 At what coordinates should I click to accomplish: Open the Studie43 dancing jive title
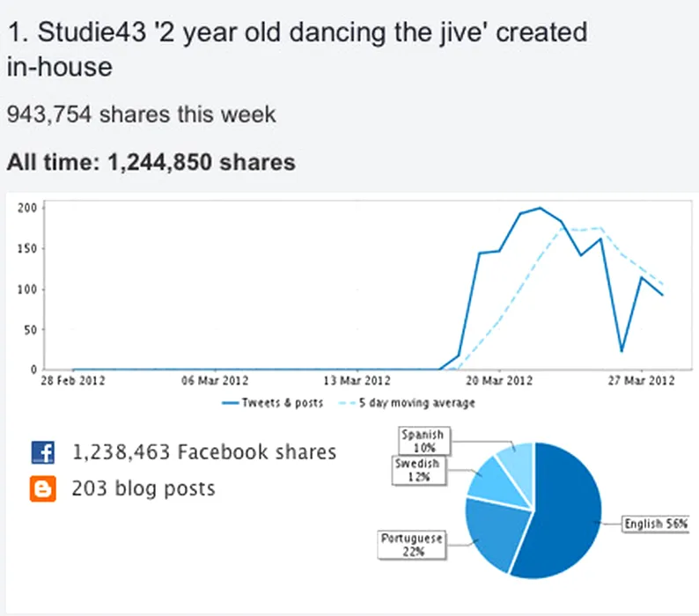coord(297,49)
